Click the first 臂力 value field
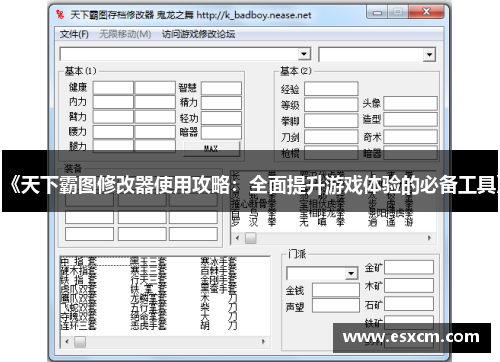 [x=113, y=117]
